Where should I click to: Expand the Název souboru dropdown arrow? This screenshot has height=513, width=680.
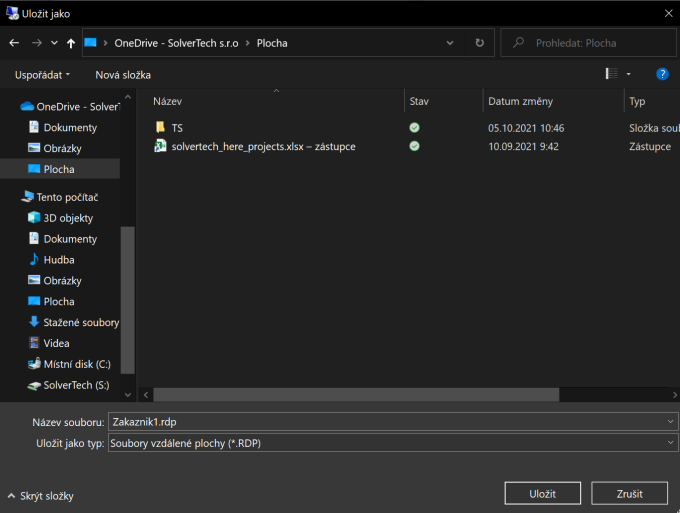click(670, 422)
